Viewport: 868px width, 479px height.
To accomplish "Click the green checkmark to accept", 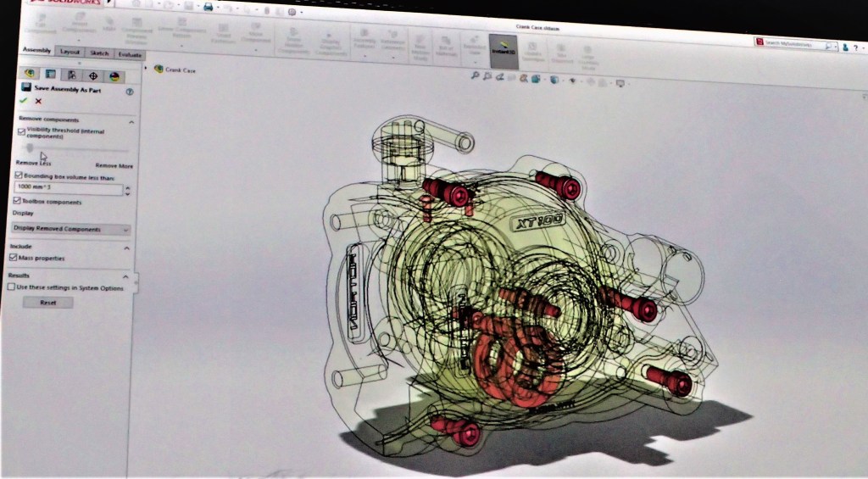I will point(24,101).
